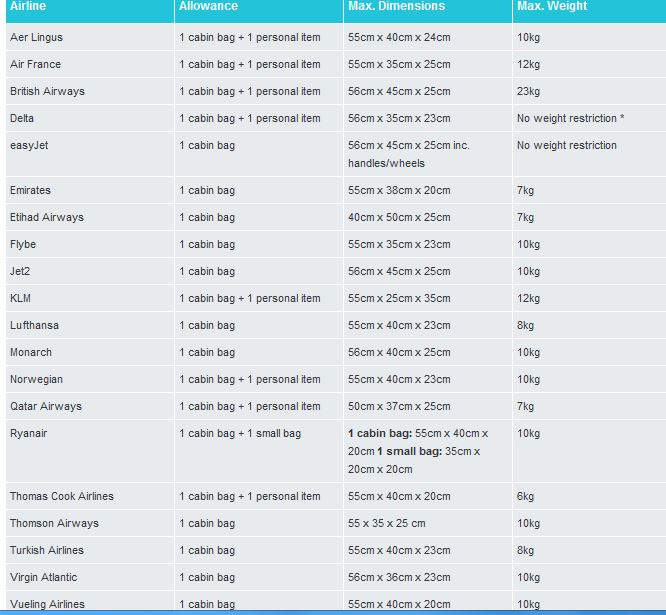Click Etihad Airways 7kg weight cell
This screenshot has width=666, height=615.
point(590,217)
